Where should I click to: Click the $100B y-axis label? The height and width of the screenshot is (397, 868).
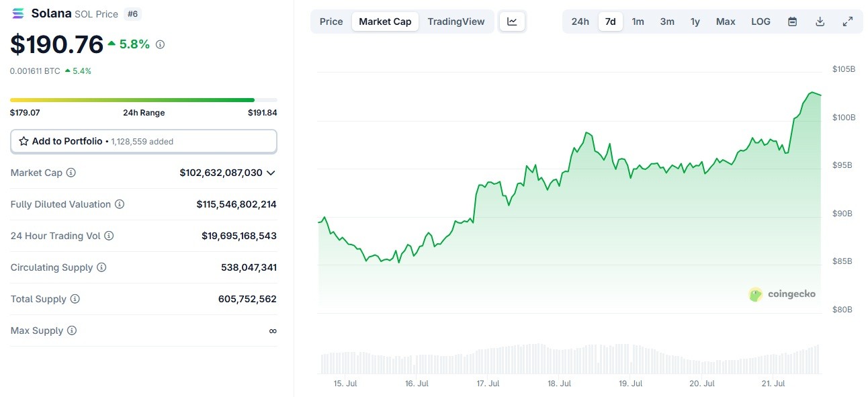tap(843, 118)
